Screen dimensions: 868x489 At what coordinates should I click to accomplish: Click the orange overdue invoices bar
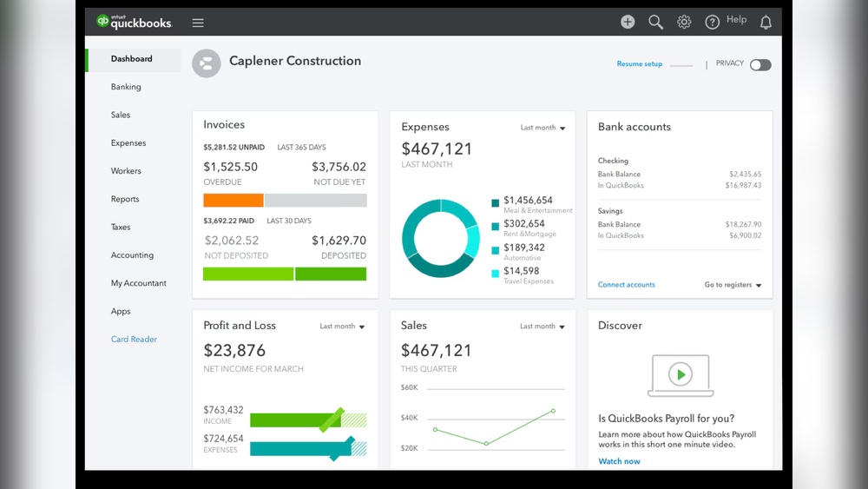(233, 200)
